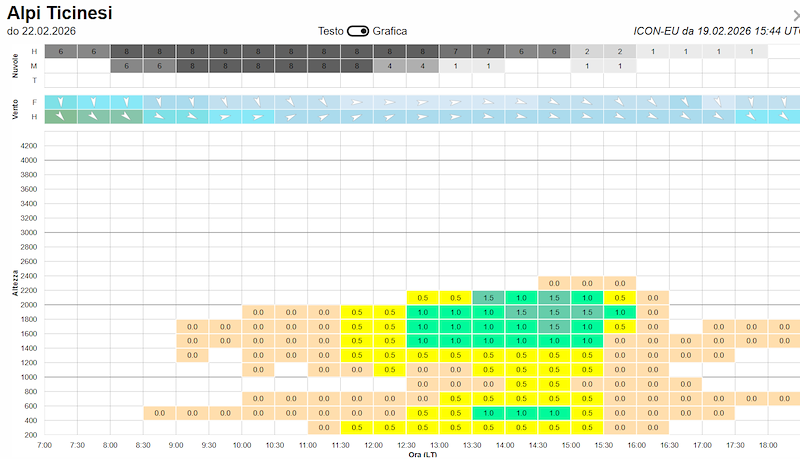The image size is (800, 459).
Task: Click the first 1.5 thermal cell in the 2000 m row
Action: [x=489, y=298]
